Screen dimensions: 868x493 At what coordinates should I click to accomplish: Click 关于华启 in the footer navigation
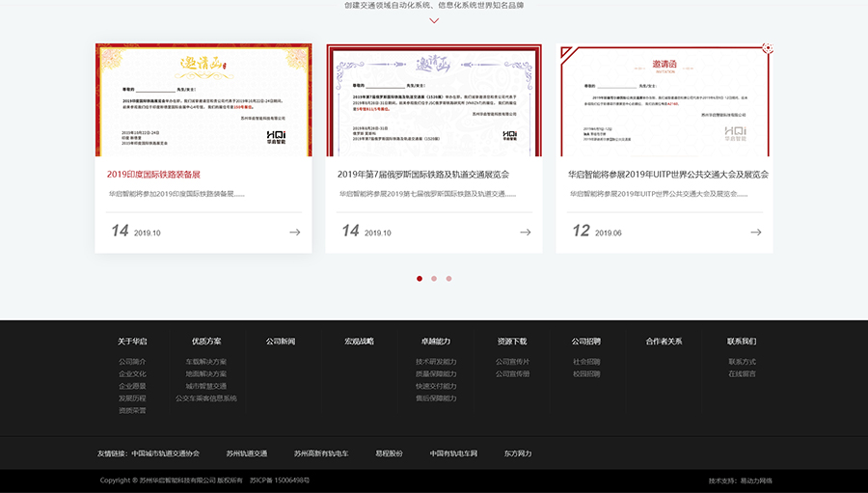pyautogui.click(x=132, y=342)
